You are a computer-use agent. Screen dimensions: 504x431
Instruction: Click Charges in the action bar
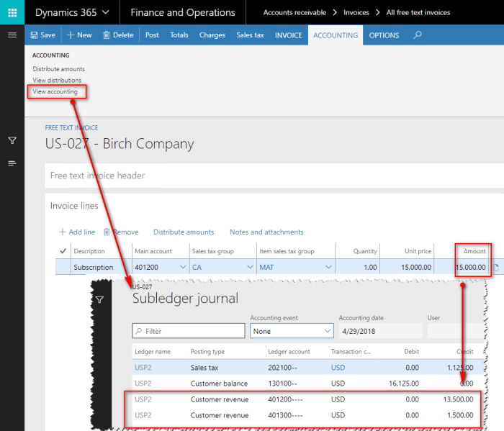point(212,35)
